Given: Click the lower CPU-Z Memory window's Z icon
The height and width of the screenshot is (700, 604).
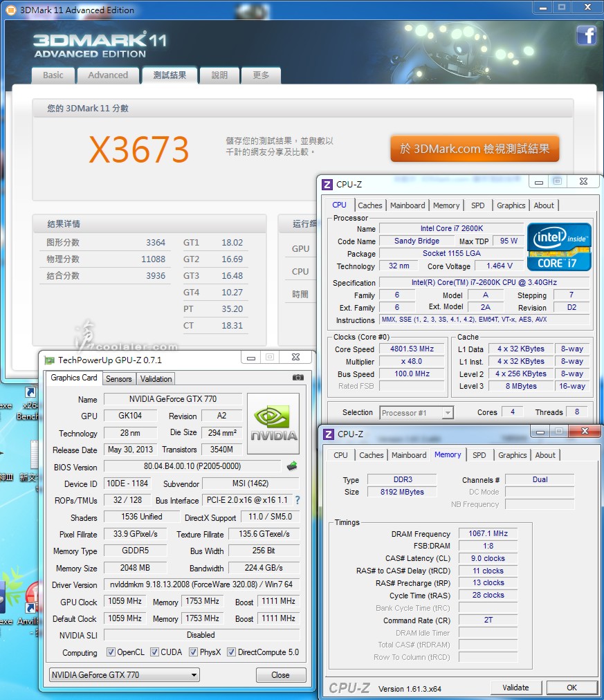Looking at the screenshot, I should pos(329,434).
